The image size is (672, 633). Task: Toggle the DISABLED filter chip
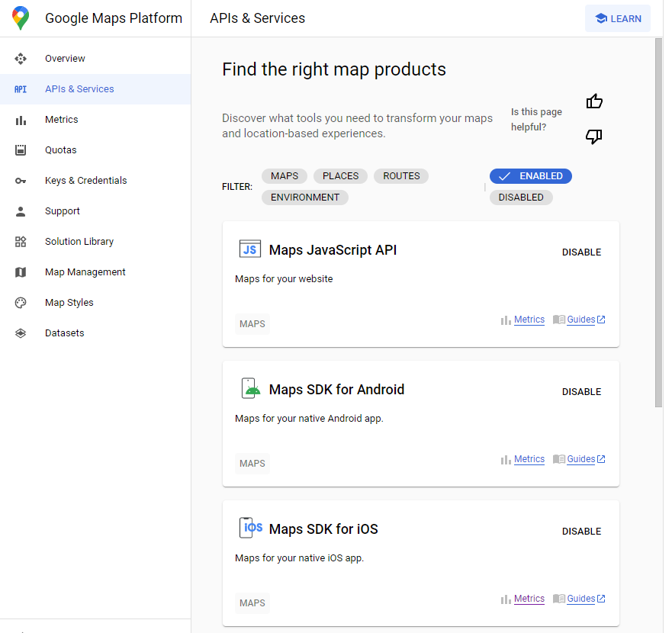[521, 198]
